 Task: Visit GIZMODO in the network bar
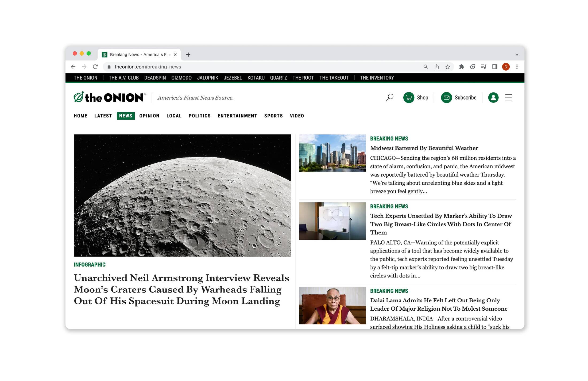click(x=181, y=78)
